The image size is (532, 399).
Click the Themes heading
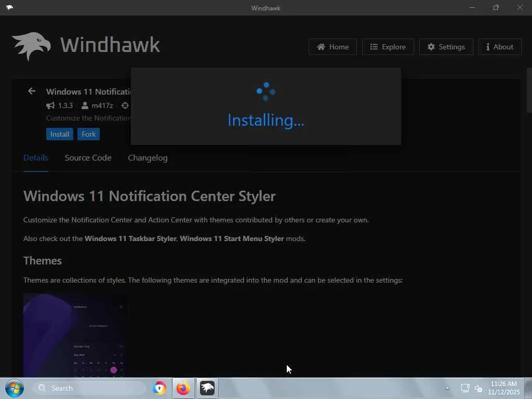pos(43,261)
